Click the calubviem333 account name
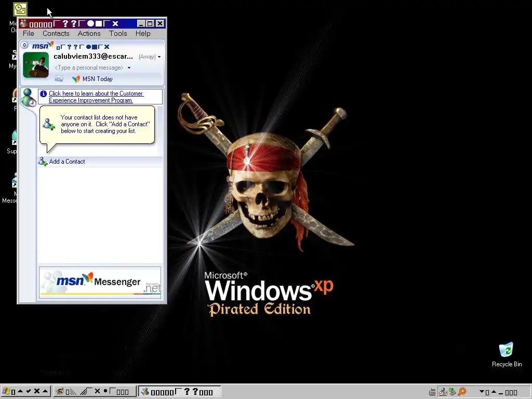Image resolution: width=532 pixels, height=399 pixels. [94, 56]
